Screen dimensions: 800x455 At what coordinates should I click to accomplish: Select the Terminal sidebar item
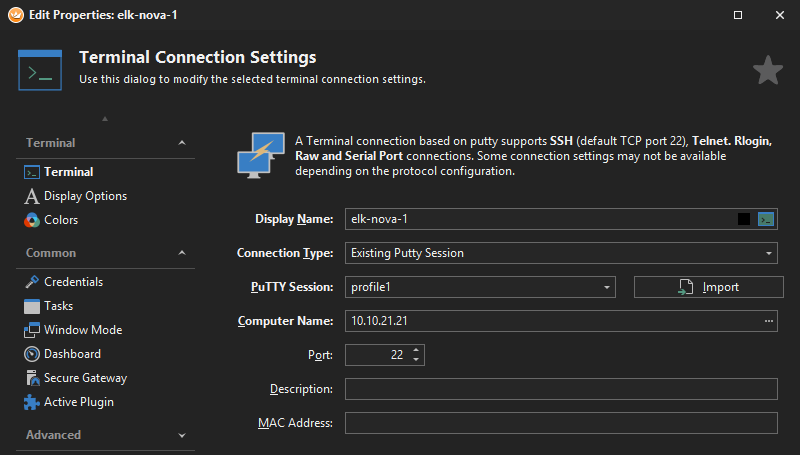[68, 172]
